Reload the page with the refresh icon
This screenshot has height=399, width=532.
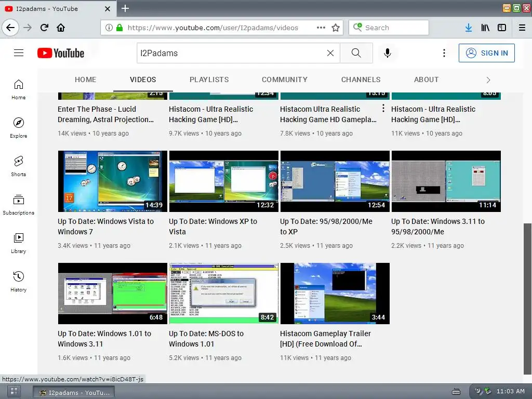point(44,28)
